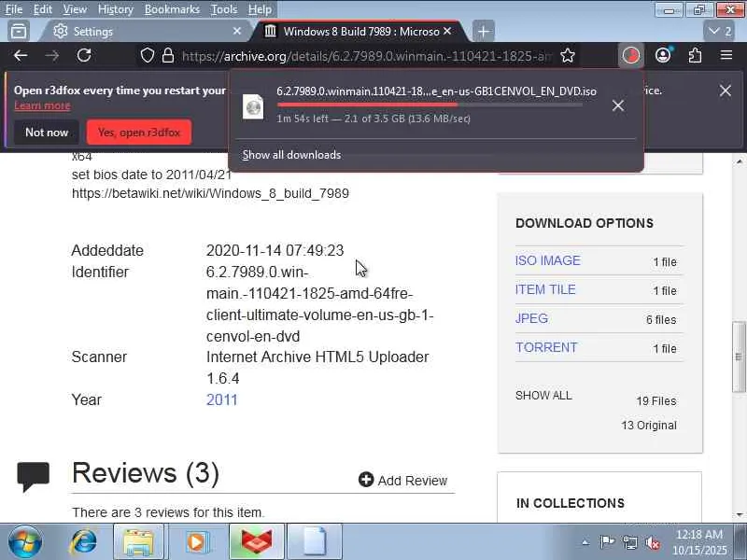
Task: Open the tracking protection shield icon
Action: (x=148, y=56)
